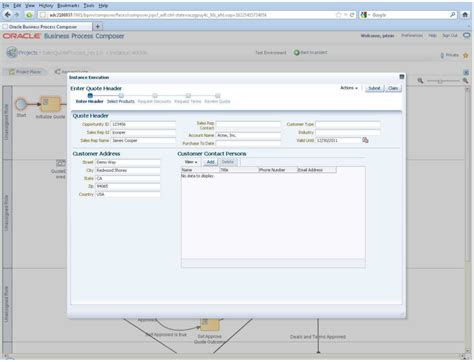Click the Sign Out link
474x362 pixels.
[450, 35]
